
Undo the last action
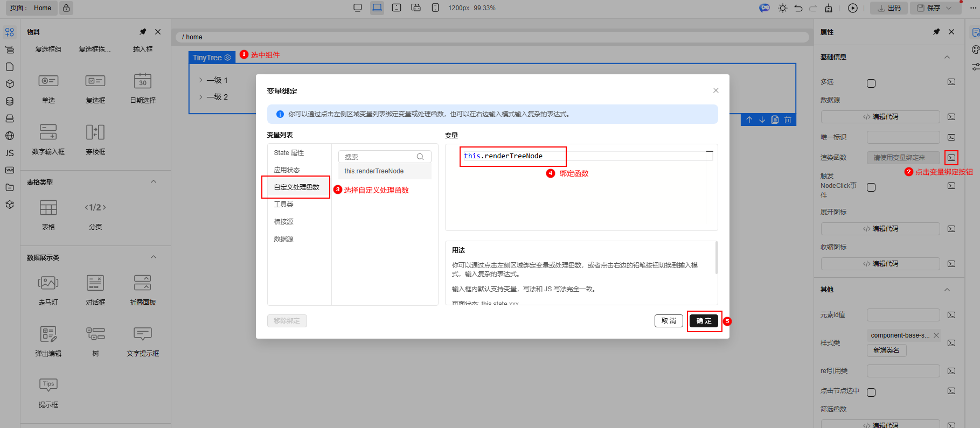tap(798, 8)
